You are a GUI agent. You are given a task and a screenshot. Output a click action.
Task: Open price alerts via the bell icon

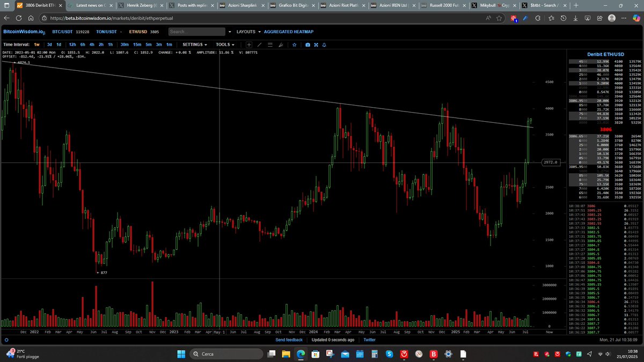point(324,45)
